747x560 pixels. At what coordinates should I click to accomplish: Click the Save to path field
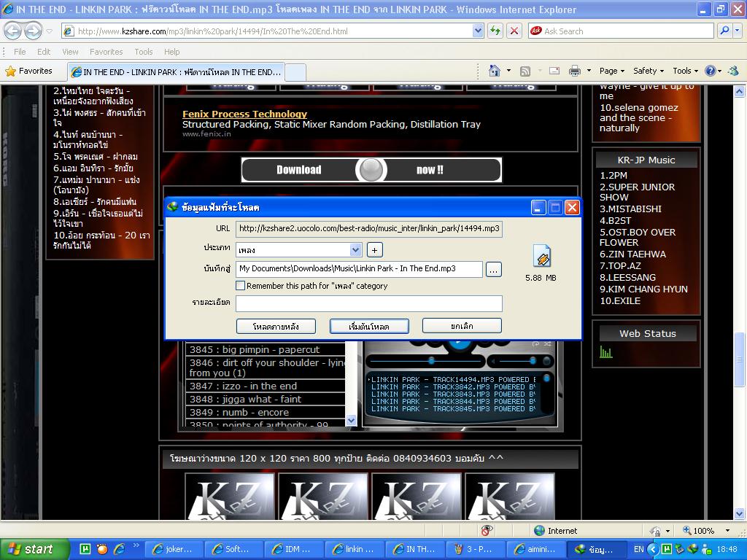tap(359, 269)
